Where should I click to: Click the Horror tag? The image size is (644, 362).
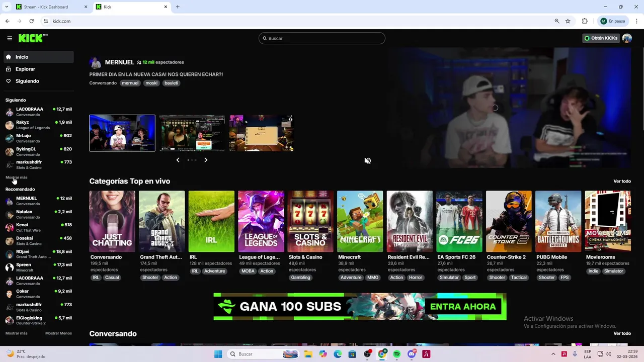tap(416, 278)
